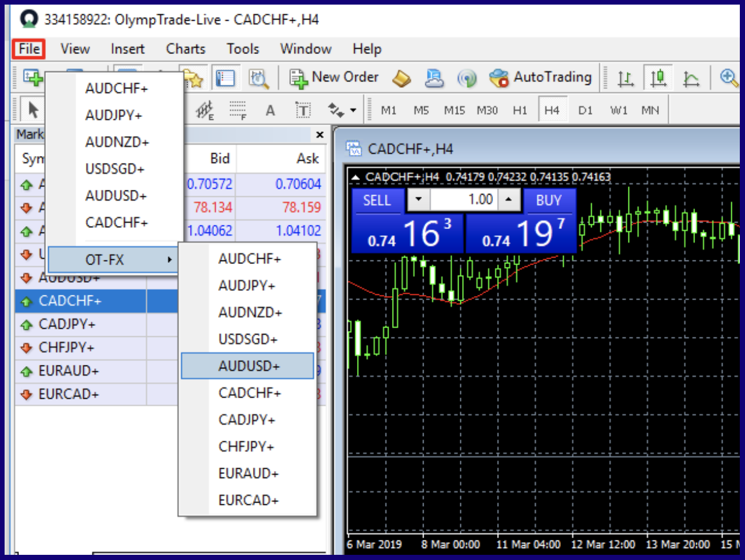Choose CHFJPY+ in the OT-FX submenu
Viewport: 745px width, 560px height.
coord(248,446)
